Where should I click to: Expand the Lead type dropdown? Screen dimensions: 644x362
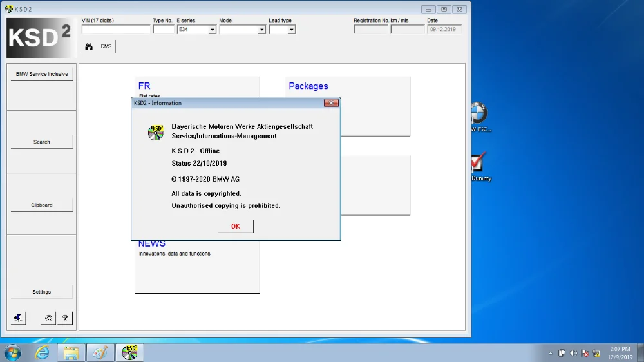(x=291, y=30)
